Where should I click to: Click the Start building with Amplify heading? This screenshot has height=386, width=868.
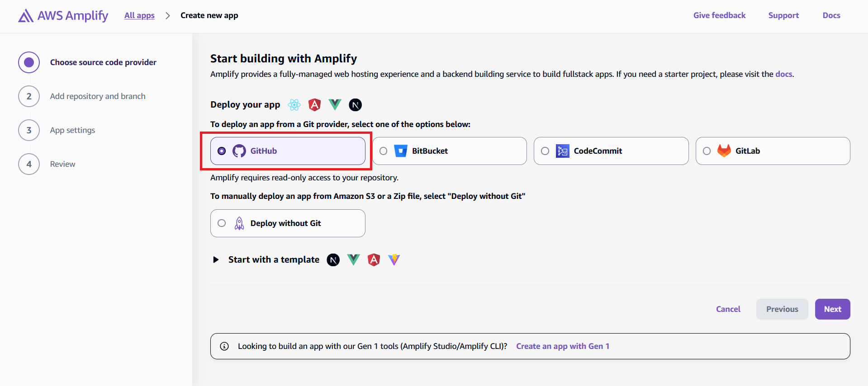284,59
